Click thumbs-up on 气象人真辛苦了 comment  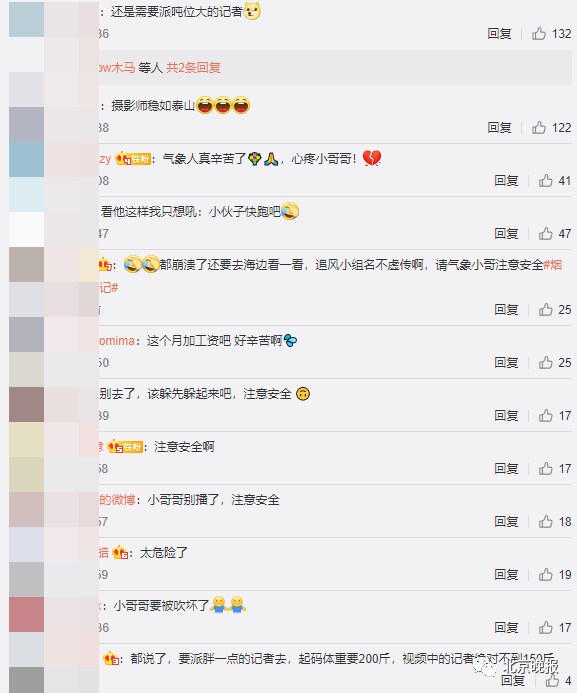pos(546,180)
